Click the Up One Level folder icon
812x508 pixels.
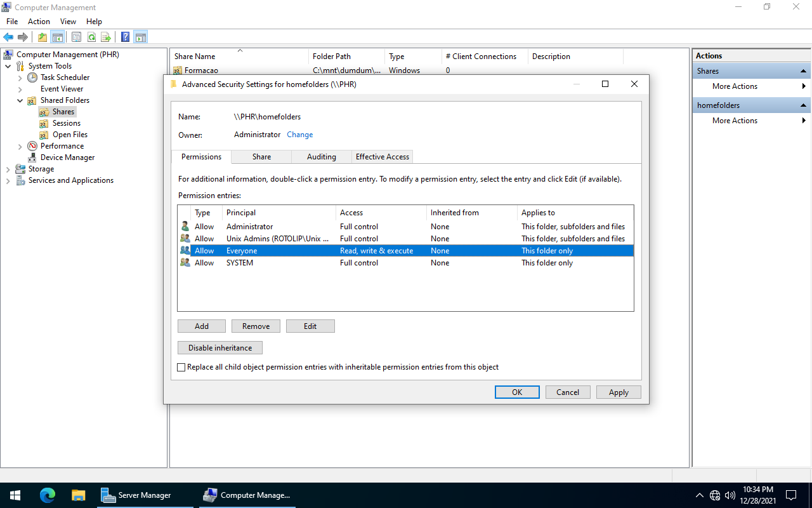pos(43,37)
